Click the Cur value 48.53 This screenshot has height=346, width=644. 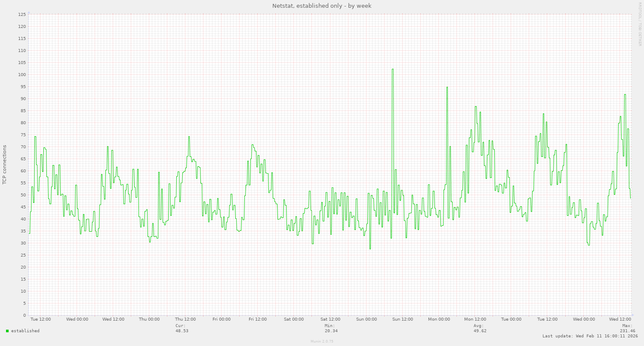click(182, 331)
